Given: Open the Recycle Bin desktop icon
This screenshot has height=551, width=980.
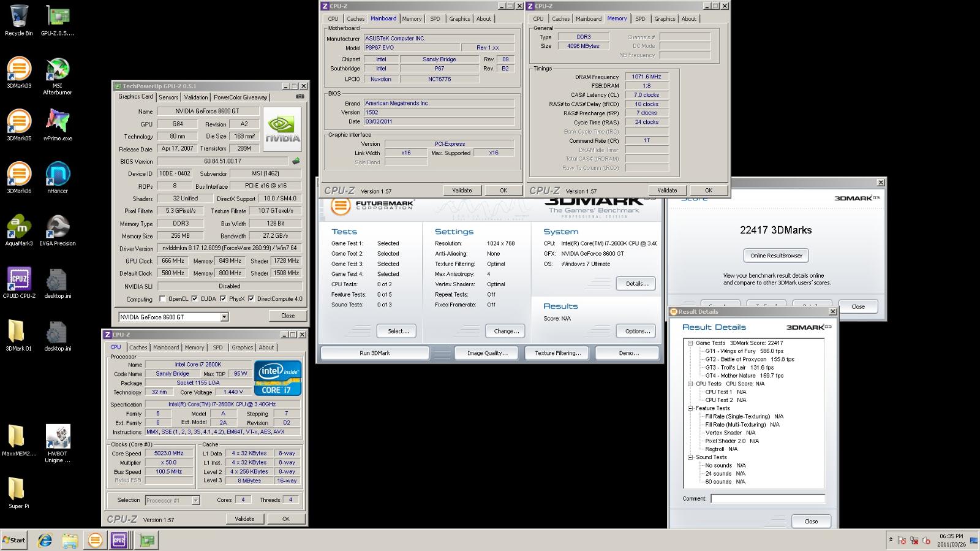Looking at the screenshot, I should click(19, 20).
